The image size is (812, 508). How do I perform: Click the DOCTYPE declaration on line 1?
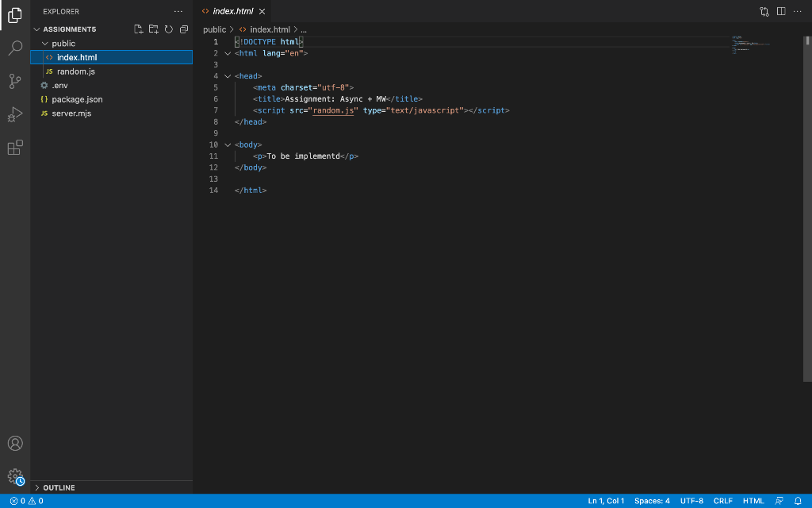pos(269,42)
